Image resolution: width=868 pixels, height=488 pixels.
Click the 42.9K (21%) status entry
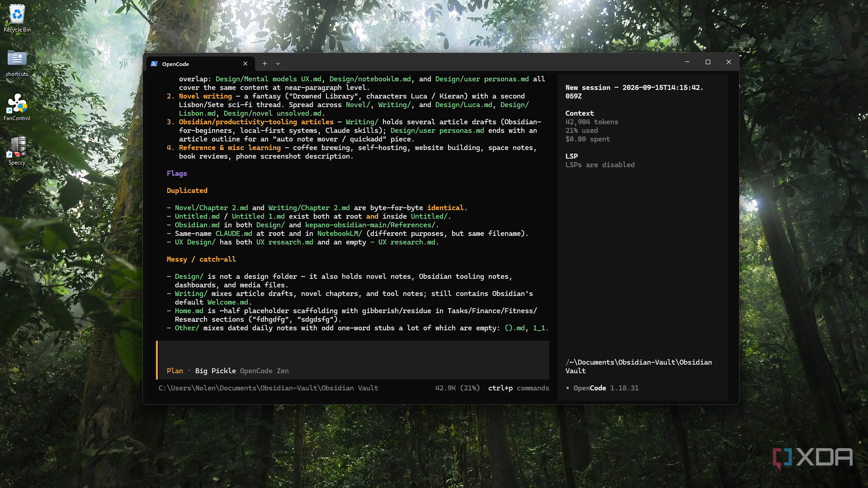pos(458,388)
